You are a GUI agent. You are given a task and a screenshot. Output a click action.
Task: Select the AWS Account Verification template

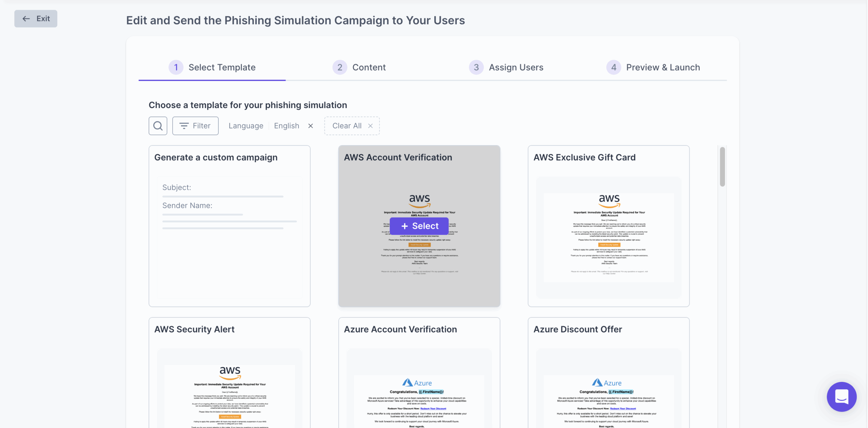coord(419,226)
